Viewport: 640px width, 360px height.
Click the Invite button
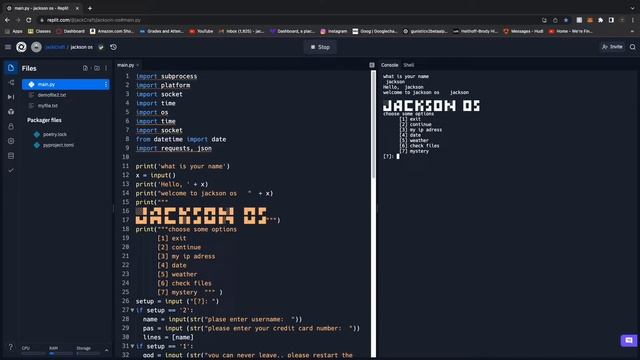[x=612, y=47]
